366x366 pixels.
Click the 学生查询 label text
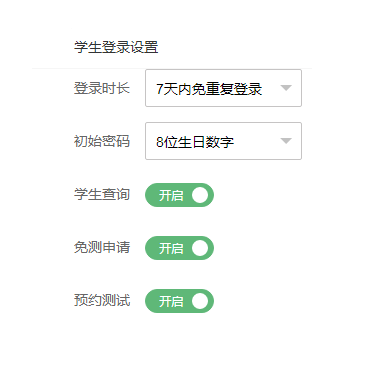pos(102,194)
